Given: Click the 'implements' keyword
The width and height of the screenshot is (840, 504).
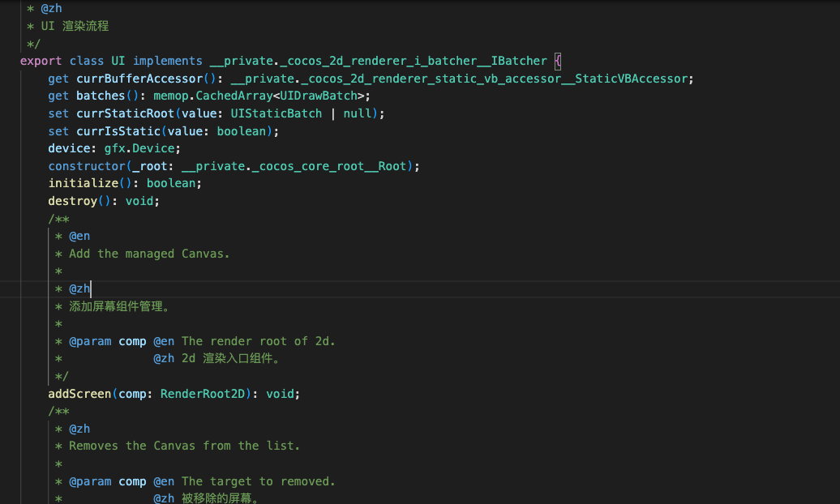Looking at the screenshot, I should tap(168, 61).
